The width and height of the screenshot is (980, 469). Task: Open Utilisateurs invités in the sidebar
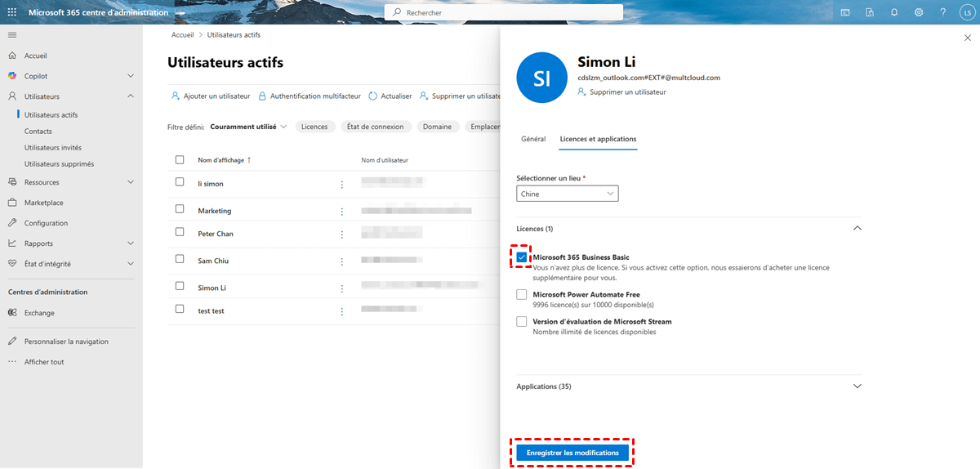[x=53, y=148]
